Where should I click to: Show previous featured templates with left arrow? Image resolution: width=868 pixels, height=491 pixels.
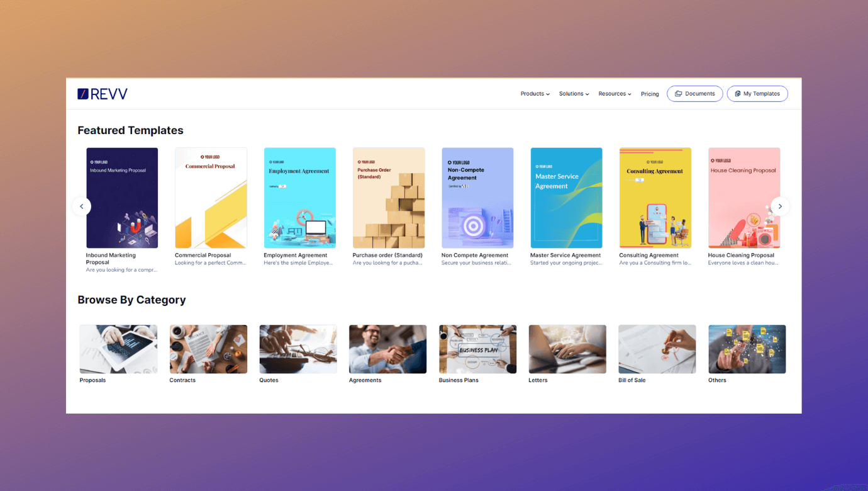point(81,206)
